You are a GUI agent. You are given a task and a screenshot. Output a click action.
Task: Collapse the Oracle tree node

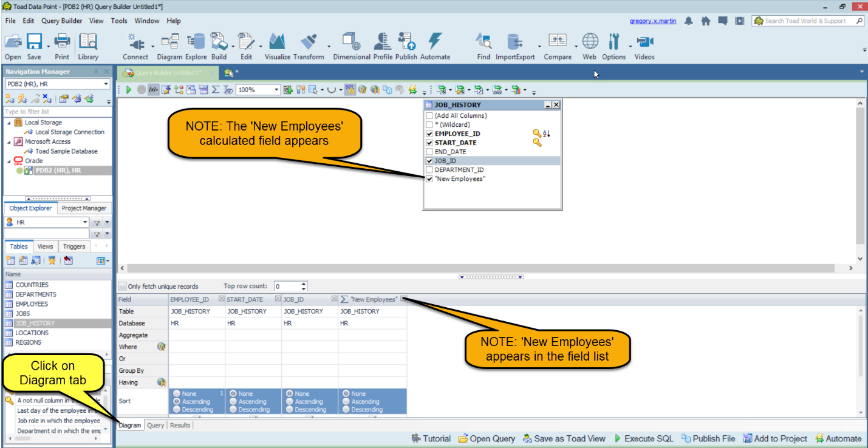[x=9, y=161]
